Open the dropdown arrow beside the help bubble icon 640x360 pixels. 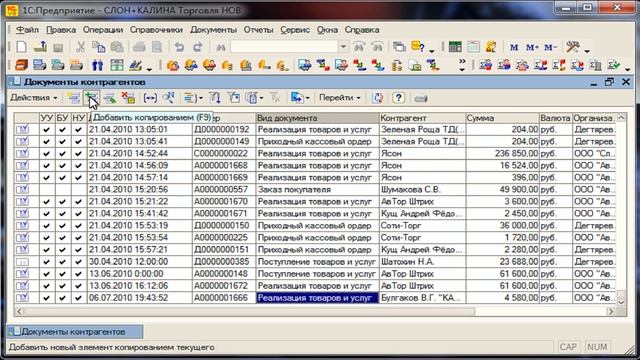[x=432, y=51]
